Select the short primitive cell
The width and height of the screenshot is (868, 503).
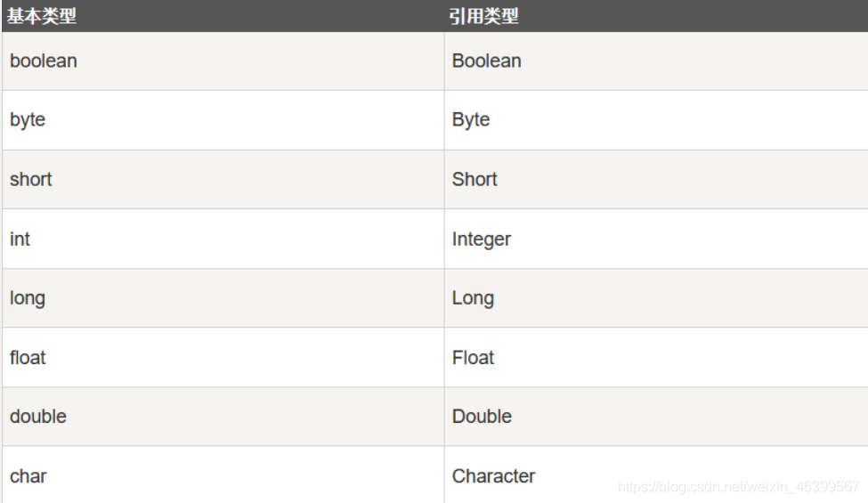[223, 179]
